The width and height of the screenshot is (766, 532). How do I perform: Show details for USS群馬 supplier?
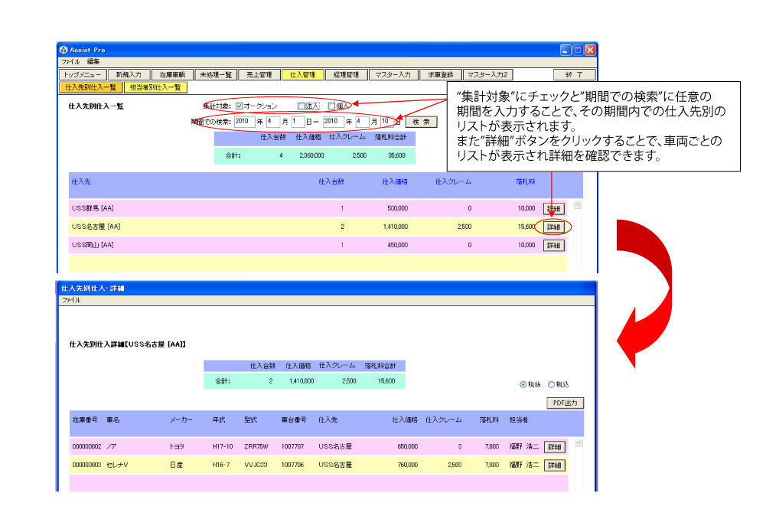554,208
